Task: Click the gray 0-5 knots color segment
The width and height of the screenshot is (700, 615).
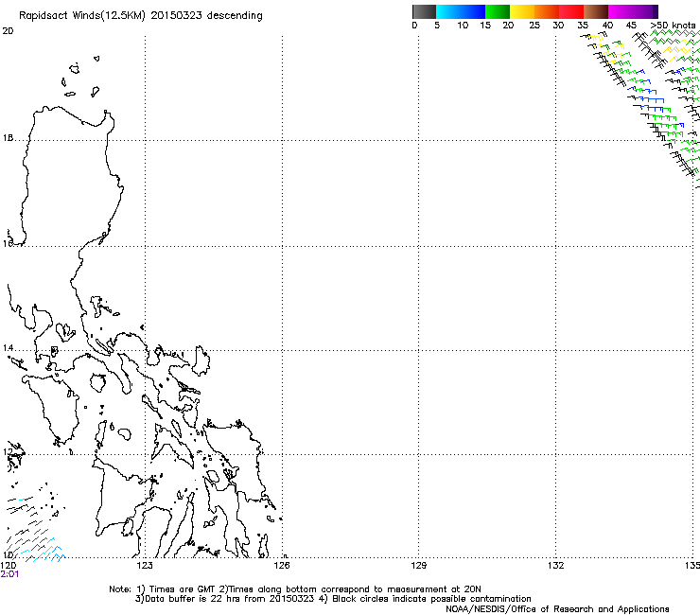Action: (x=424, y=12)
